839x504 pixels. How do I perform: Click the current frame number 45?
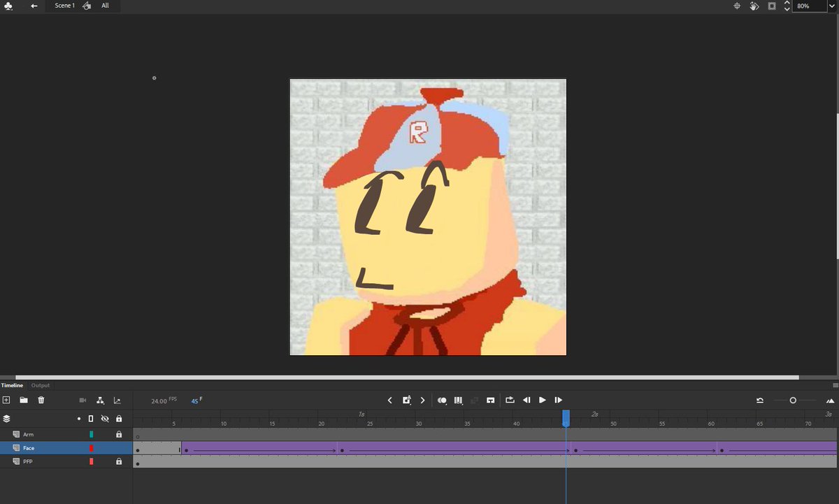(194, 401)
